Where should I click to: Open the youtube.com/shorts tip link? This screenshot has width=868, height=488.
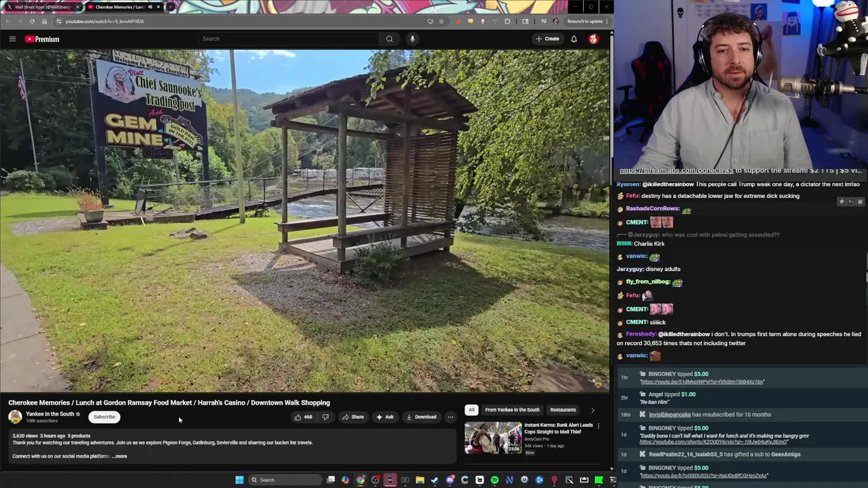(714, 442)
